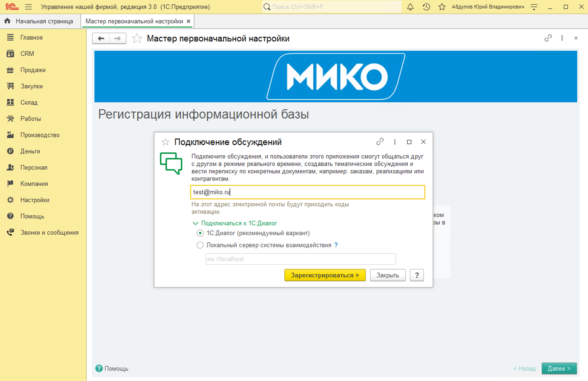Open the dialog's more options menu

(395, 142)
